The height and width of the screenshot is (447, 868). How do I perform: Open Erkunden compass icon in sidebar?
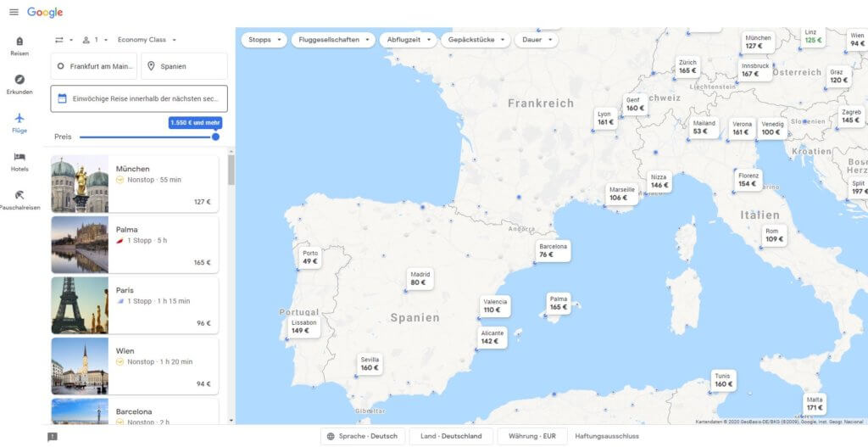pyautogui.click(x=19, y=79)
